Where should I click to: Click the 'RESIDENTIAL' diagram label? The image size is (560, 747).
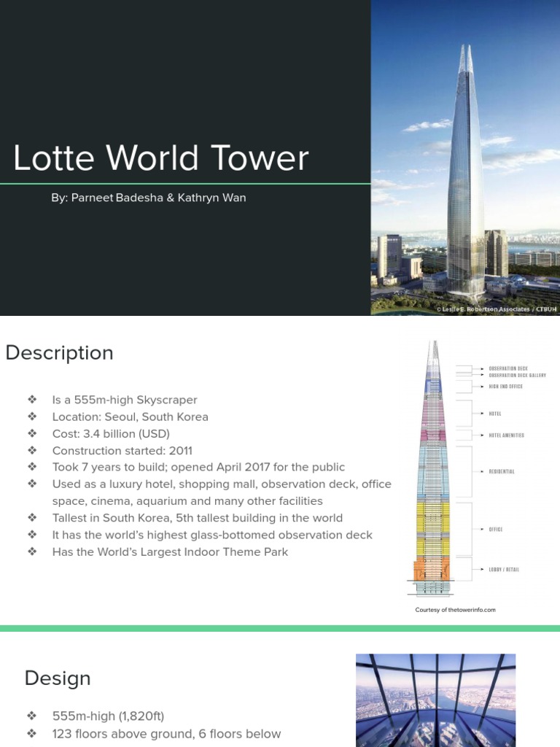(502, 472)
